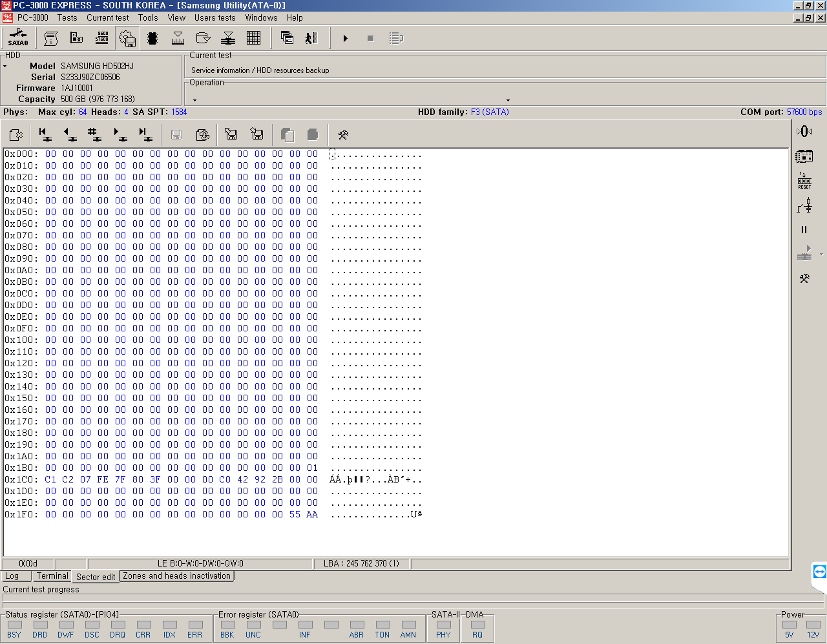Switch to the Terminal tab
Viewport: 827px width, 644px height.
52,576
